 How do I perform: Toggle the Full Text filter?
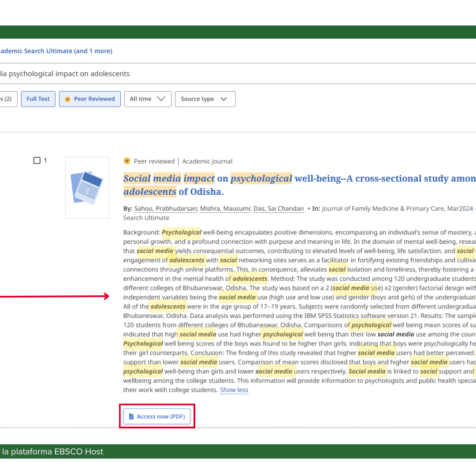[x=38, y=99]
